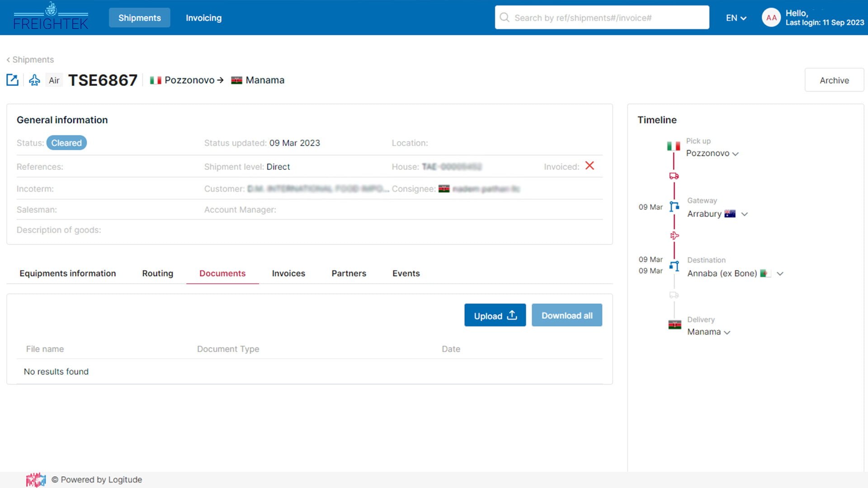Click the airplane transport mode icon
Image resolution: width=868 pixels, height=488 pixels.
point(34,80)
